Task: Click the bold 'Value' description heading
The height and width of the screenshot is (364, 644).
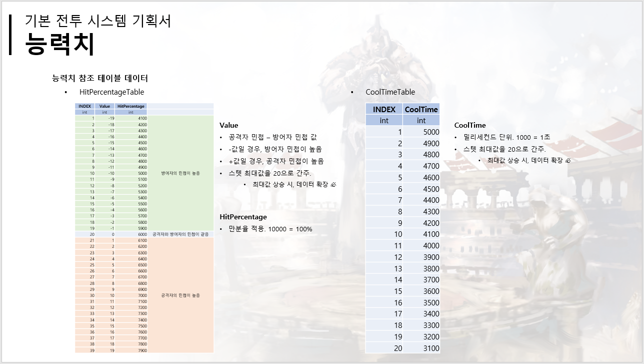Action: [229, 125]
